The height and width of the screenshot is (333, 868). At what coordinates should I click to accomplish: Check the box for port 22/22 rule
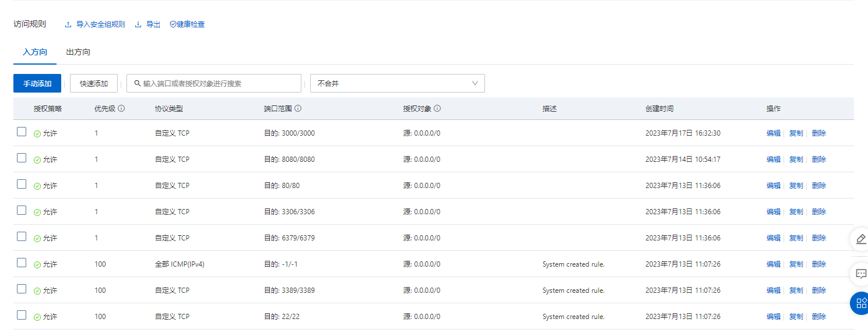22,315
